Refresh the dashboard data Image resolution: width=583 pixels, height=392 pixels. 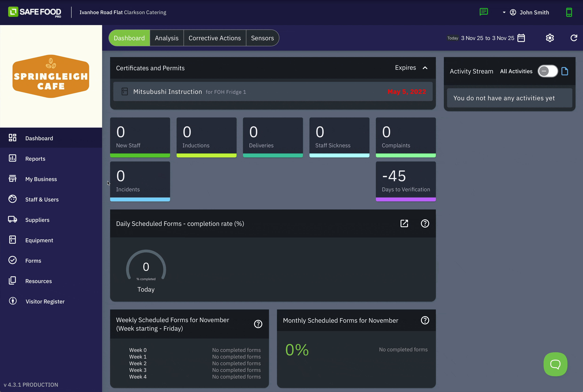pyautogui.click(x=574, y=38)
